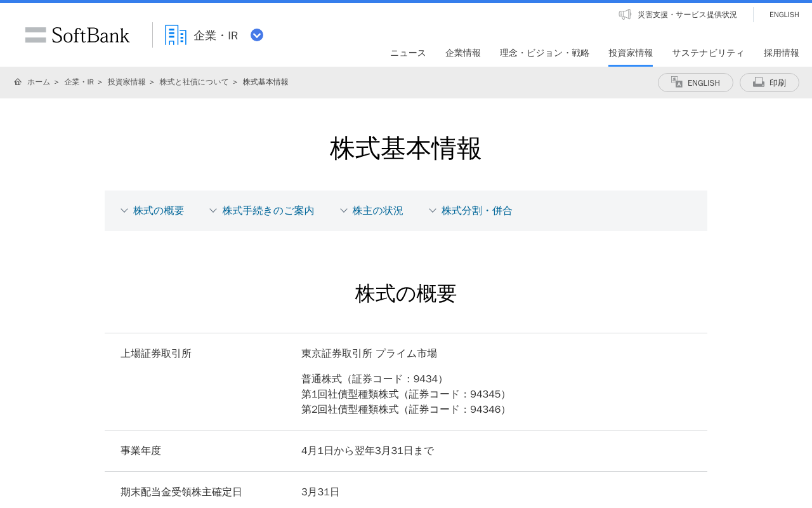Open the サステナビリティ menu
The height and width of the screenshot is (508, 812).
pyautogui.click(x=708, y=53)
